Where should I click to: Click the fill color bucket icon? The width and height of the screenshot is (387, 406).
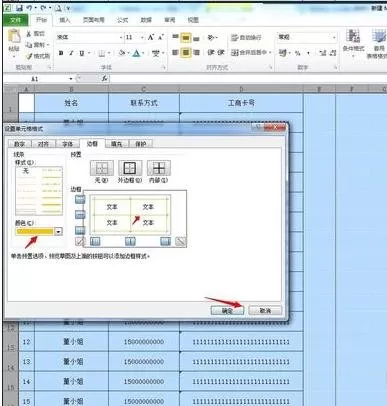[x=122, y=53]
